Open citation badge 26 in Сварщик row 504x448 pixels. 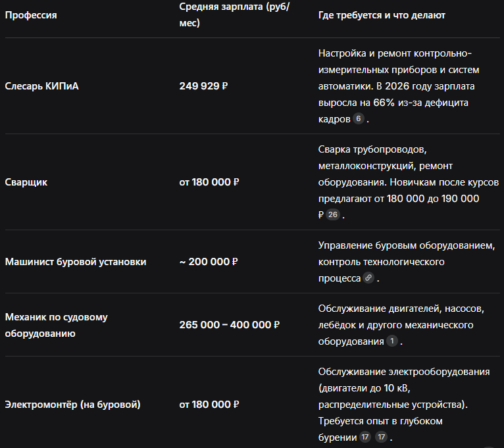click(x=333, y=214)
